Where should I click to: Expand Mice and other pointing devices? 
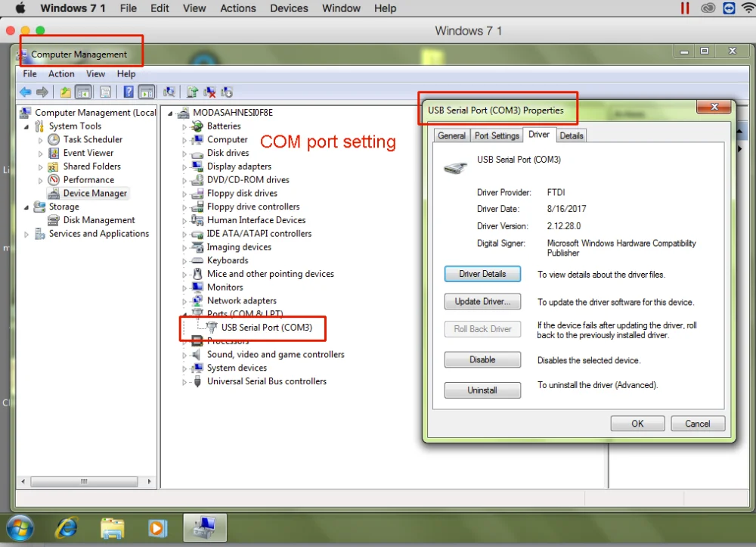184,275
